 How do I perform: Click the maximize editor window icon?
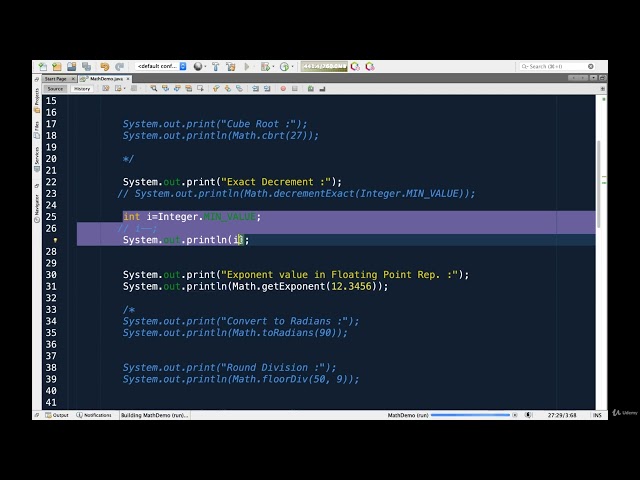pos(602,78)
